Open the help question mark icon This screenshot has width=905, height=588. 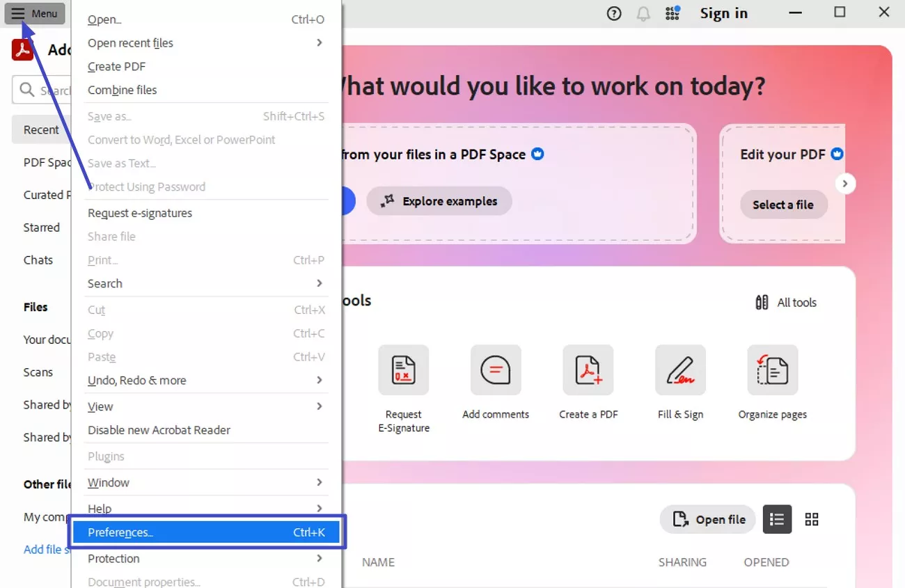pos(613,13)
